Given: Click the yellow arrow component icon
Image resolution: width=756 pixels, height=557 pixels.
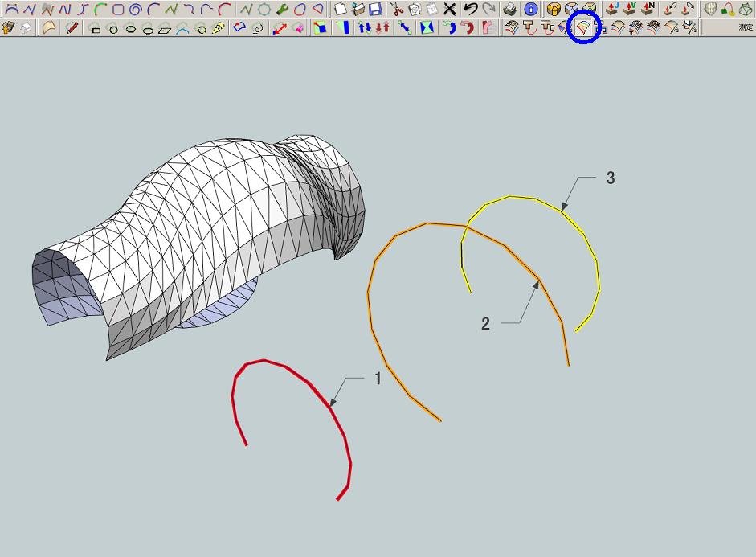Looking at the screenshot, I should coord(9,28).
